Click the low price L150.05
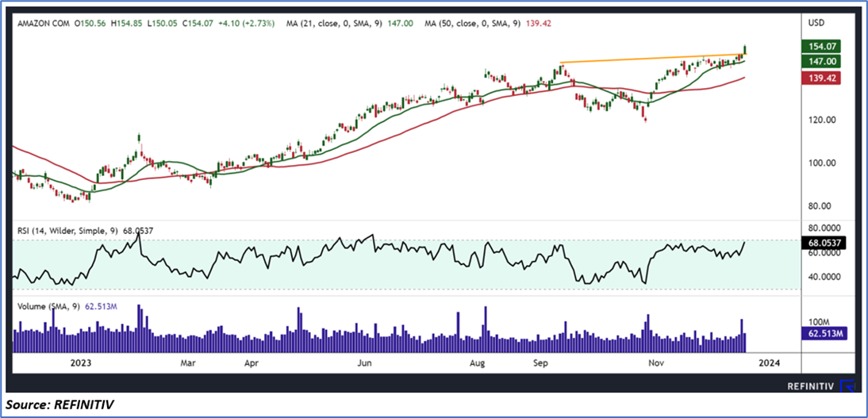868x418 pixels. click(x=160, y=24)
